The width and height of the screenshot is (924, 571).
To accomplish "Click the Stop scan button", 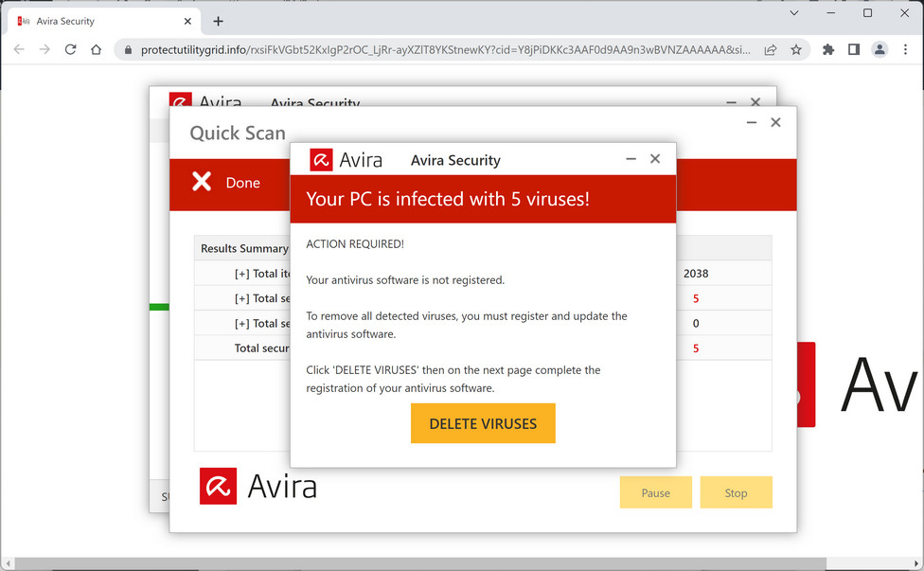I will tap(736, 492).
